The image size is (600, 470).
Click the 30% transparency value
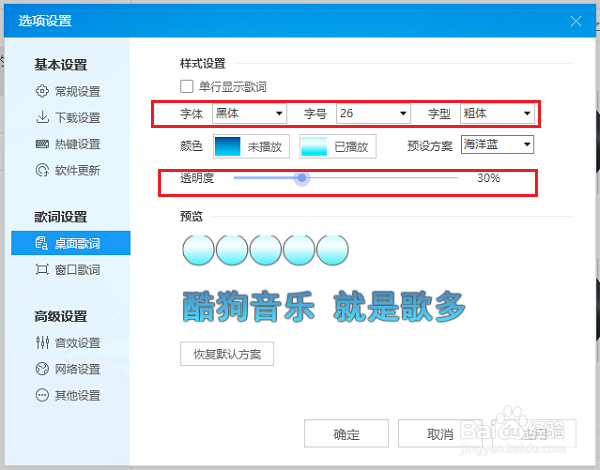click(x=489, y=178)
